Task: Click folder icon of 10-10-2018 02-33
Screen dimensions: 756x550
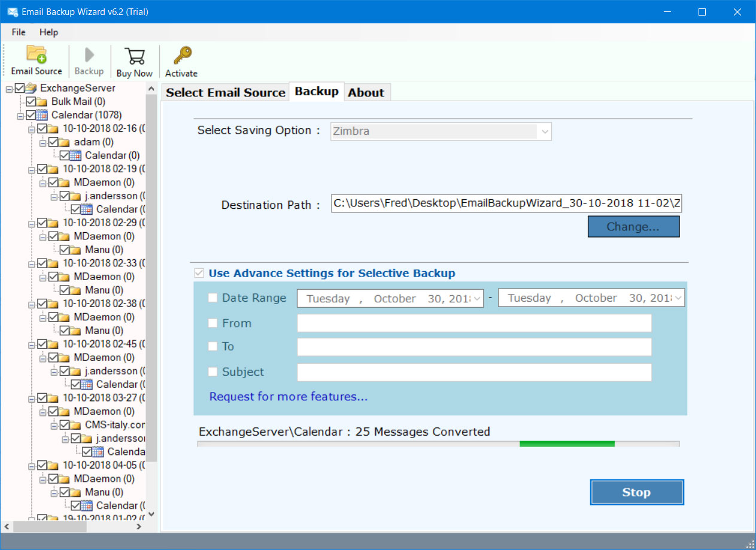Action: [53, 263]
